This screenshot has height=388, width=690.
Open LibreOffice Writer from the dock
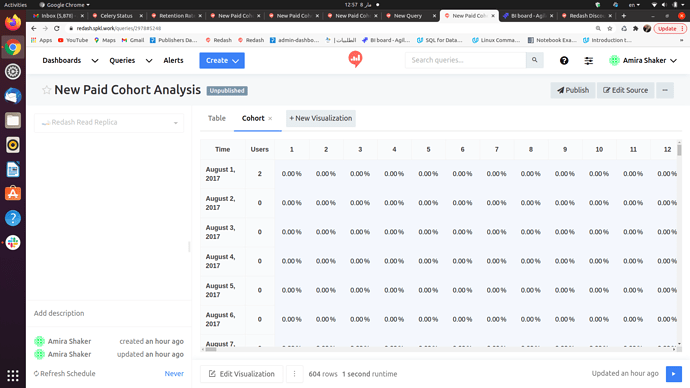pos(13,169)
